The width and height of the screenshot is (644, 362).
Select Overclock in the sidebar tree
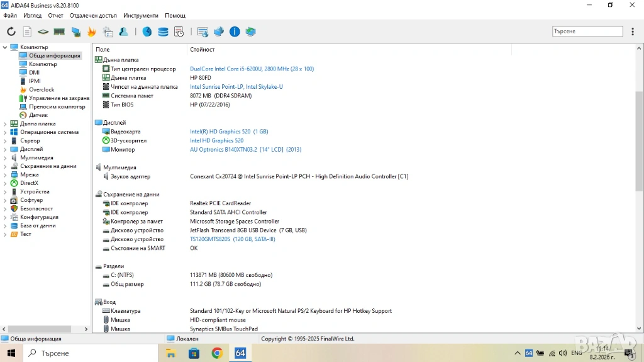pyautogui.click(x=42, y=90)
